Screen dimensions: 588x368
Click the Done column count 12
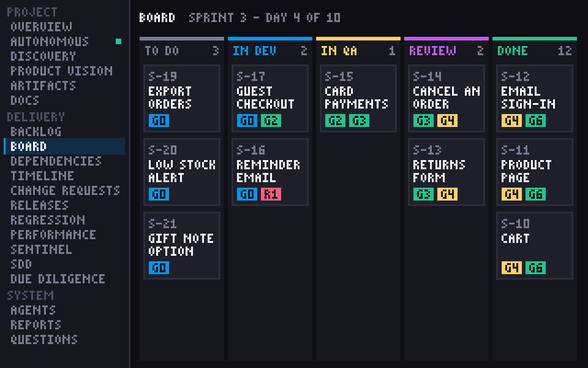tap(565, 51)
